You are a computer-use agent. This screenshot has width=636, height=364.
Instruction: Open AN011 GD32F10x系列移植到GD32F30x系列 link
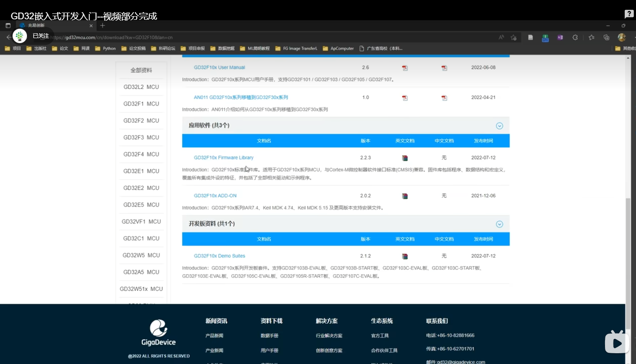pos(241,97)
